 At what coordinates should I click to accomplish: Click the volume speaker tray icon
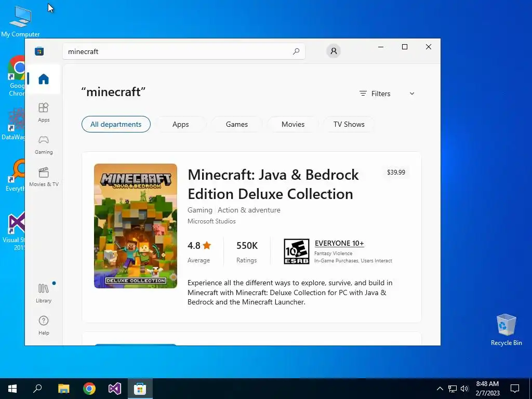(464, 389)
